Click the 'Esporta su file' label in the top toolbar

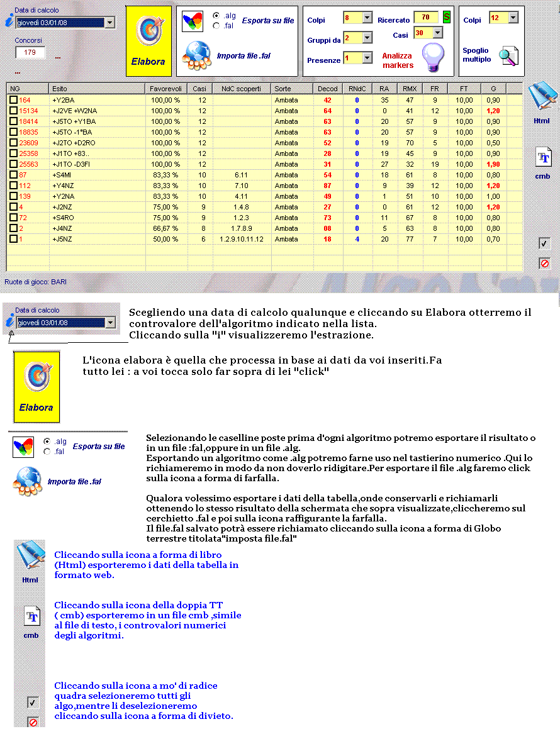coord(268,21)
